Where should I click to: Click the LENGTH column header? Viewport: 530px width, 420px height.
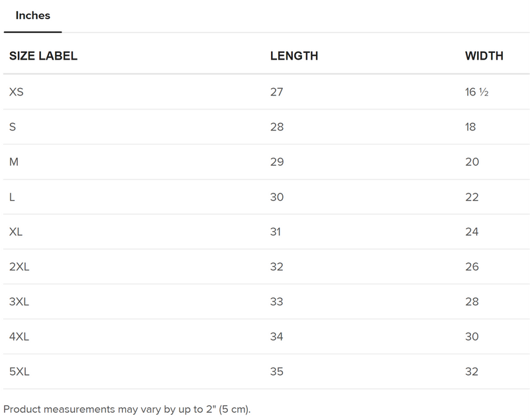click(293, 56)
